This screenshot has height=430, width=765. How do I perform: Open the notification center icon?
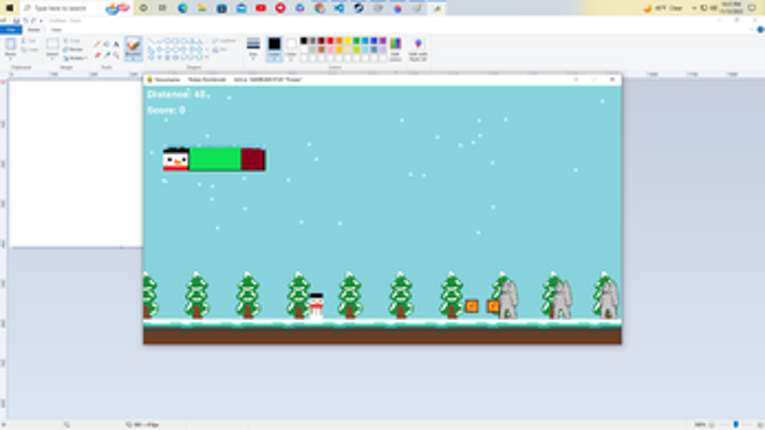click(752, 8)
